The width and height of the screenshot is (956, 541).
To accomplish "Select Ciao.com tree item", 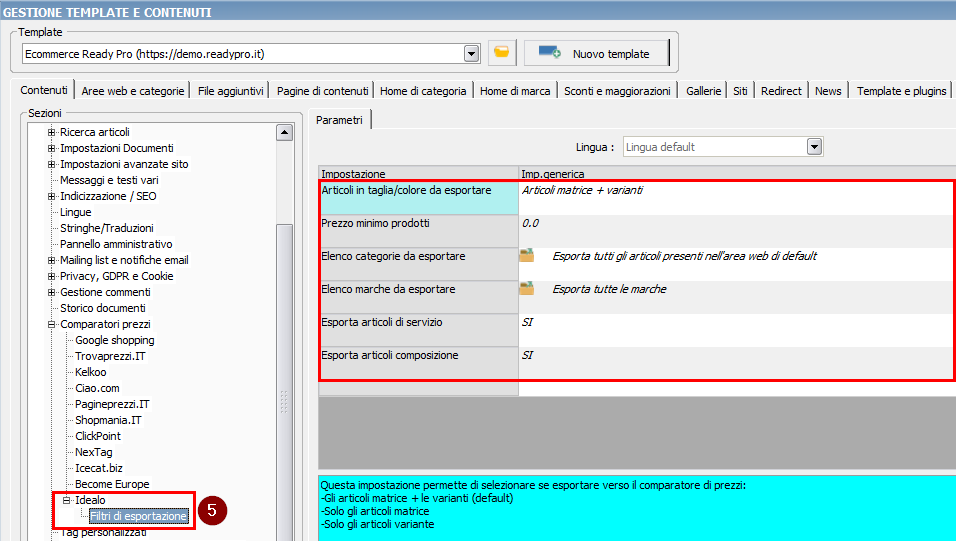I will click(x=97, y=388).
